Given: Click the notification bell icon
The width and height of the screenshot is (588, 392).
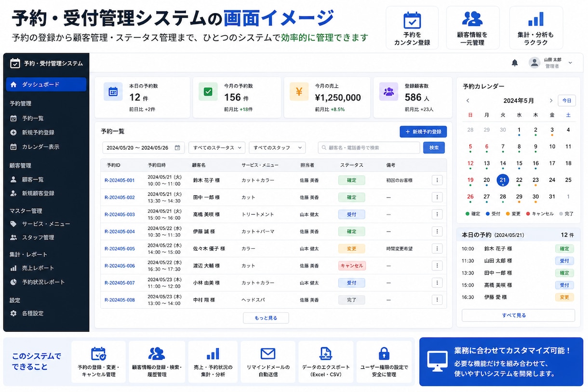Looking at the screenshot, I should 515,63.
